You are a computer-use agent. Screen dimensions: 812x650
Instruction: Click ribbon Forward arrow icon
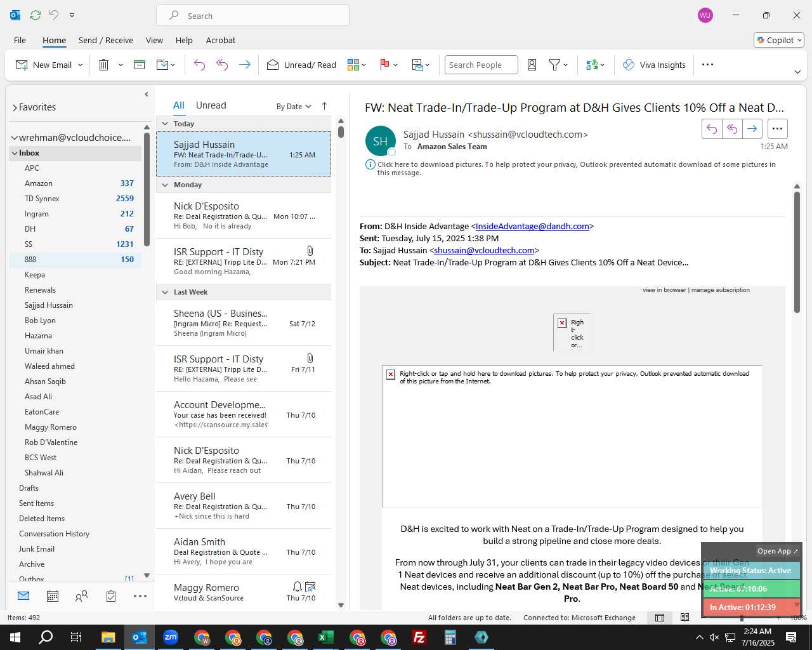(244, 65)
